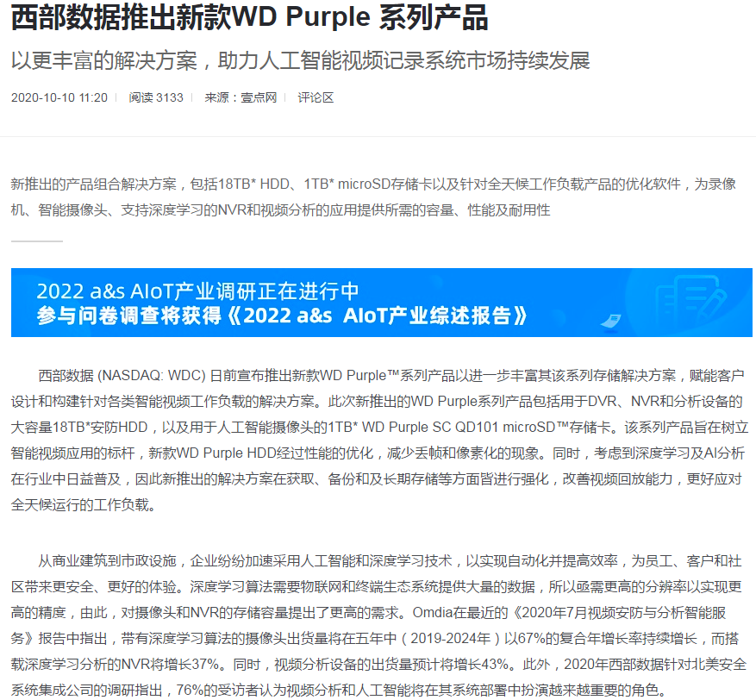Open the 评论区 comment section link
The width and height of the screenshot is (756, 700).
pos(316,98)
